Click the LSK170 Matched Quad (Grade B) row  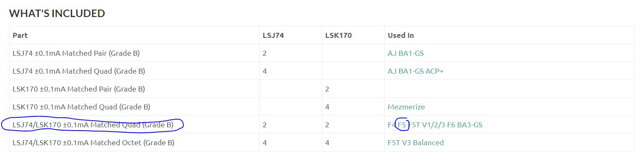click(321, 107)
